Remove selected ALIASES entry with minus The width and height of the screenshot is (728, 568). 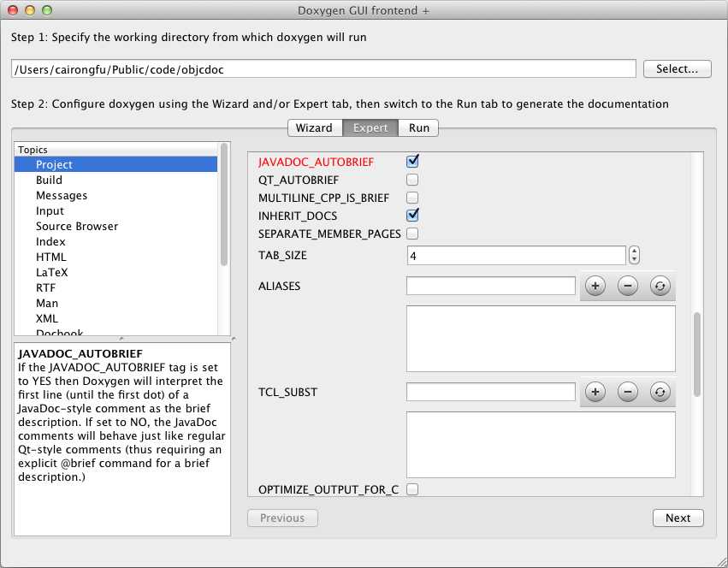click(x=627, y=286)
